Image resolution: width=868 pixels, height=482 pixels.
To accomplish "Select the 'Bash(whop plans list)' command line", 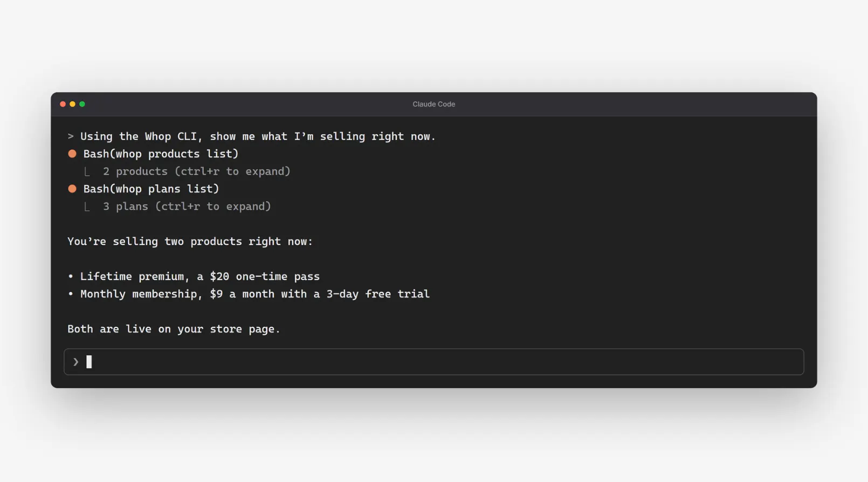I will [151, 189].
